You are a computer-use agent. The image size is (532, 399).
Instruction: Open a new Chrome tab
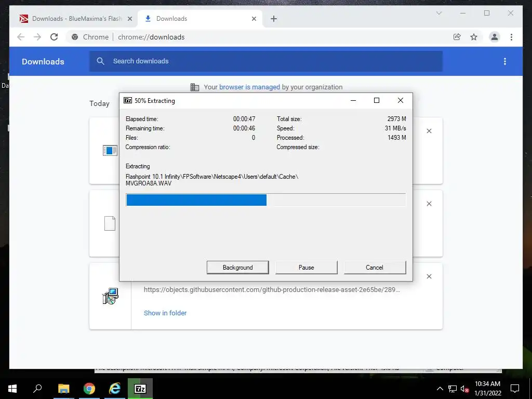pyautogui.click(x=274, y=19)
